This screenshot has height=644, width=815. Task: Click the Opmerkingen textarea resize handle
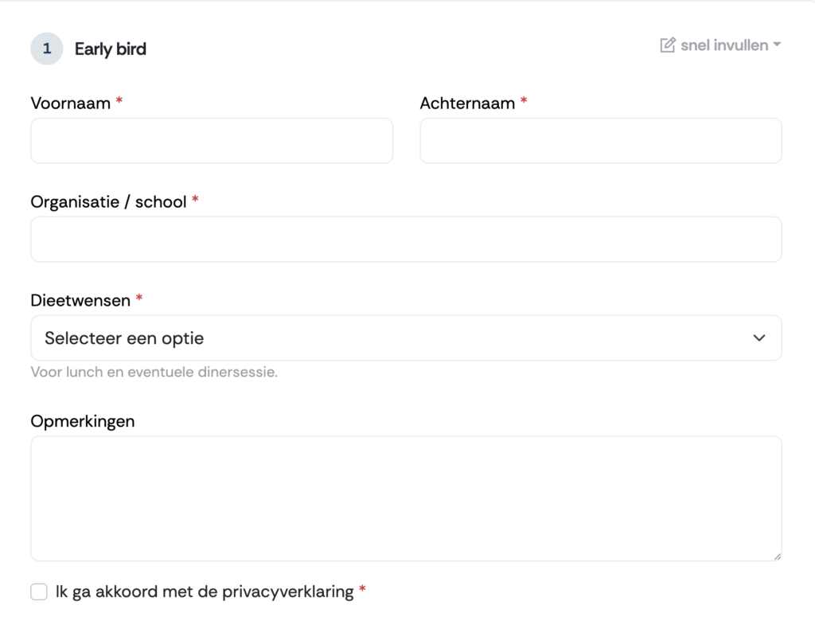pos(778,556)
